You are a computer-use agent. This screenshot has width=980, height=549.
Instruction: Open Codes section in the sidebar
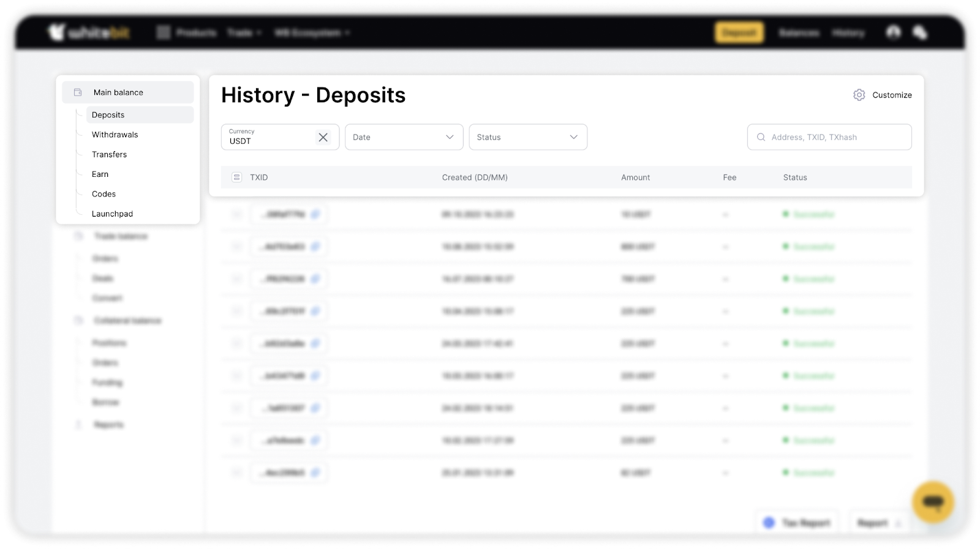click(104, 194)
